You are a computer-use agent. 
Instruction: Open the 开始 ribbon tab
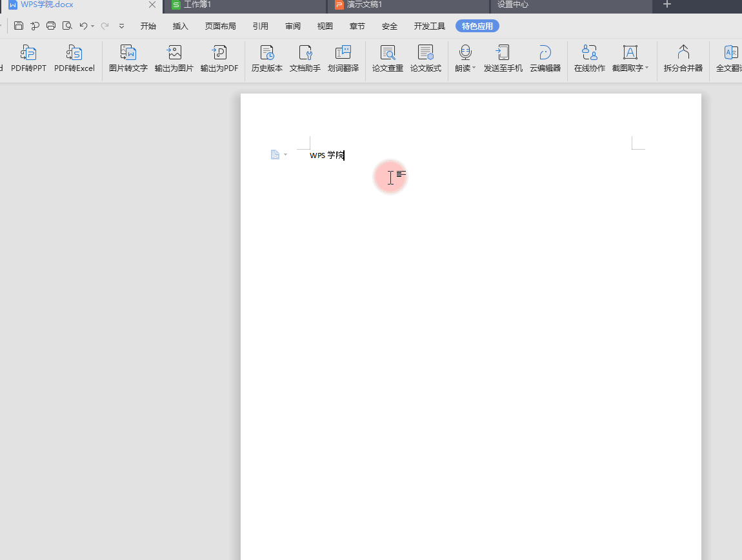[148, 26]
